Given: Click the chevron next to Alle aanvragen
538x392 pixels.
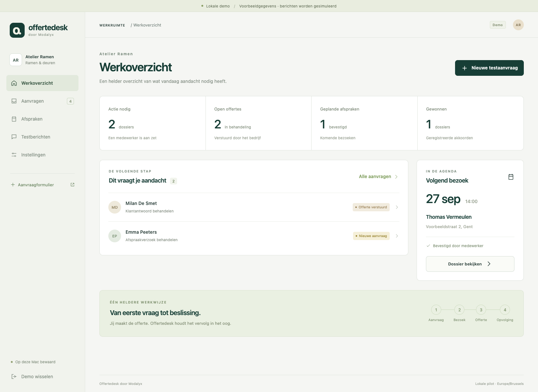Looking at the screenshot, I should pyautogui.click(x=396, y=177).
